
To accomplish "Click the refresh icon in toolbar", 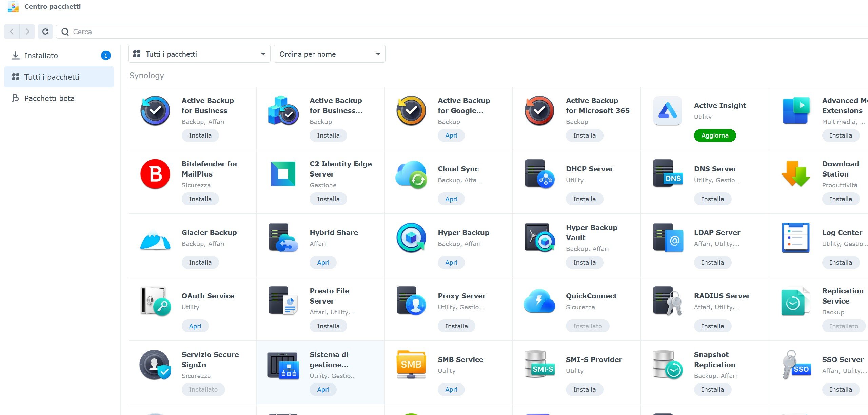I will [x=45, y=32].
